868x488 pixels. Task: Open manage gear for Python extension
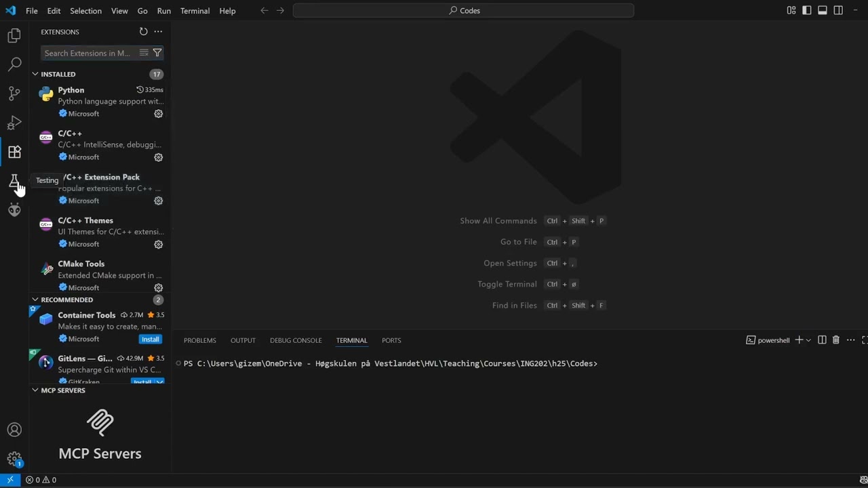158,114
